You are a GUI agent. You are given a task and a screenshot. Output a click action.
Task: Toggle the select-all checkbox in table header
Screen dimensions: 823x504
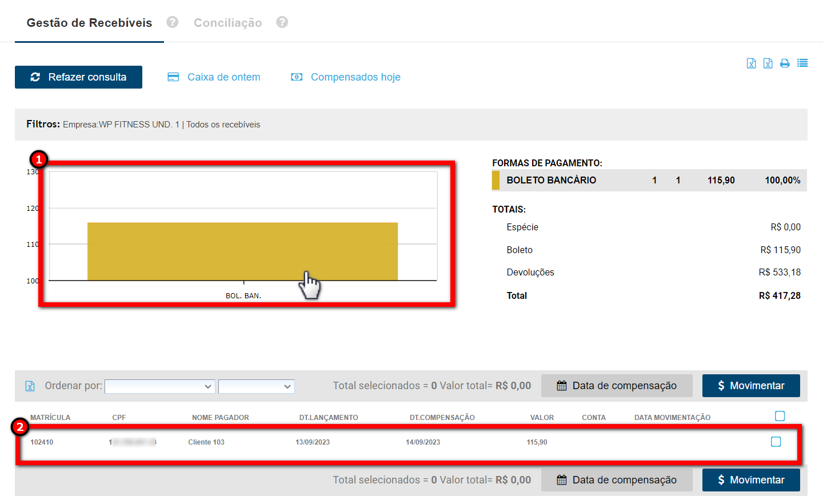(780, 416)
